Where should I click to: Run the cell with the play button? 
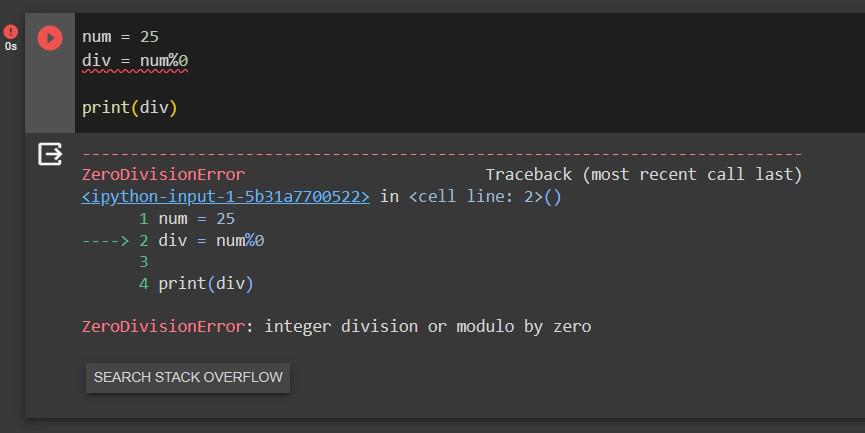click(x=49, y=38)
